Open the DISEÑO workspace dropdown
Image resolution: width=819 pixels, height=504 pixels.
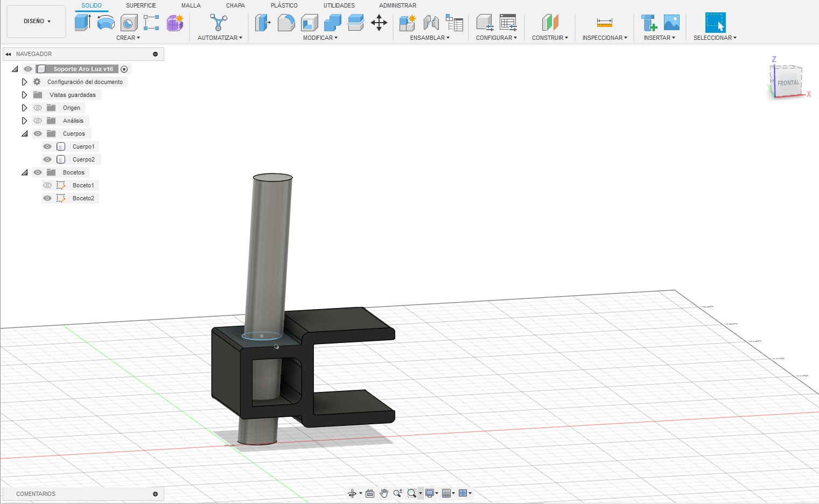click(x=37, y=22)
